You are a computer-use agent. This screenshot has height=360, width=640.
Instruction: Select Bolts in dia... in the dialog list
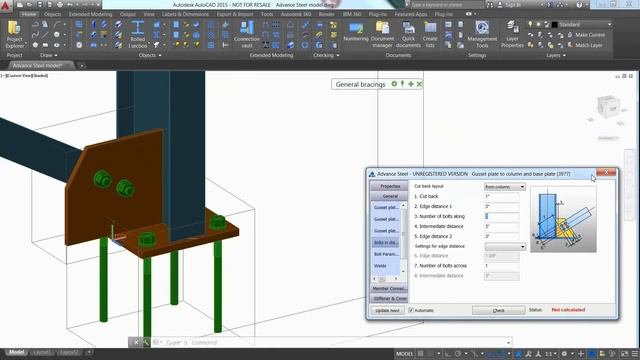point(386,242)
